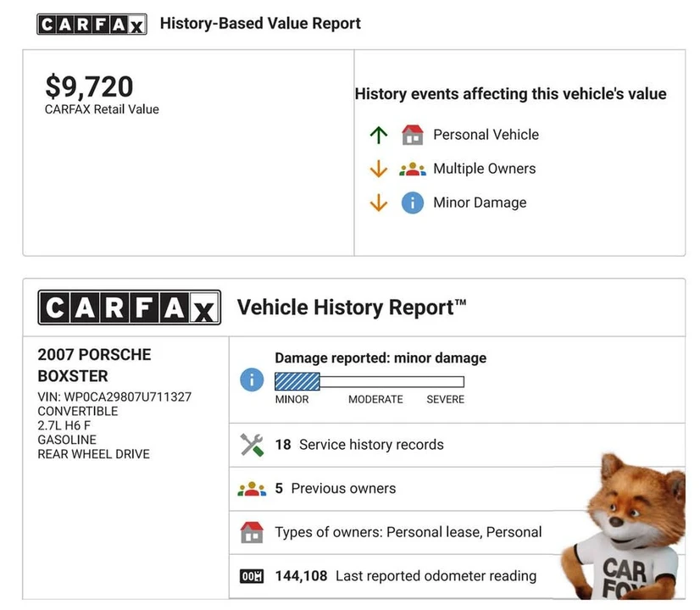Screen dimensions: 700x610
Task: Click the Personal Vehicle event text
Action: [486, 135]
